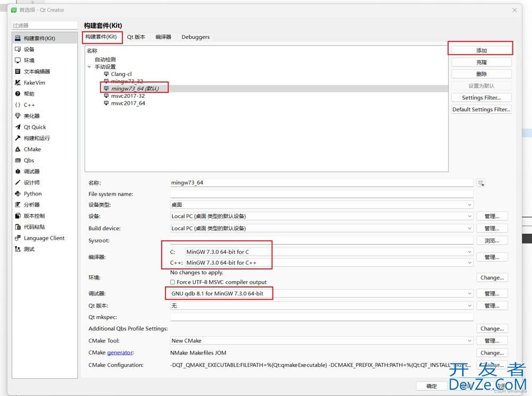The width and height of the screenshot is (532, 396).
Task: Open the 代码粘贴 clipboard icon
Action: coord(18,227)
